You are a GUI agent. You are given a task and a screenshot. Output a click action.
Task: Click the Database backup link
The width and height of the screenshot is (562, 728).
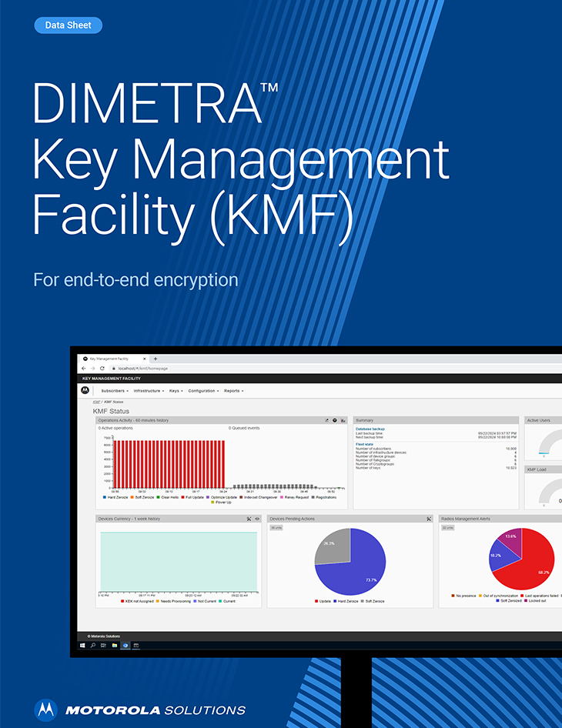click(370, 429)
